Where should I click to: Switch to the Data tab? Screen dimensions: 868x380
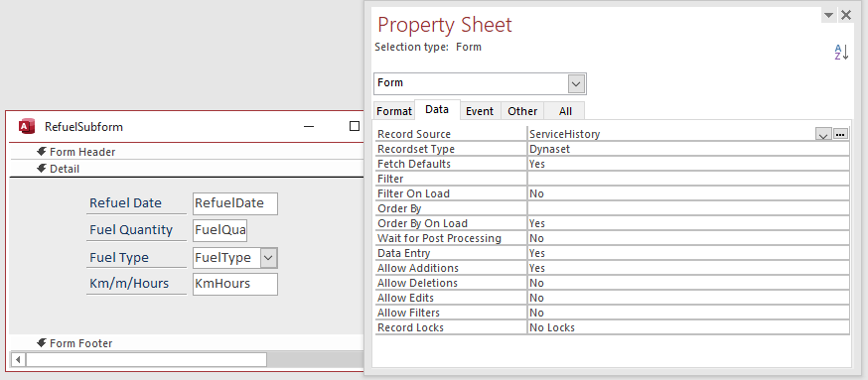coord(437,109)
